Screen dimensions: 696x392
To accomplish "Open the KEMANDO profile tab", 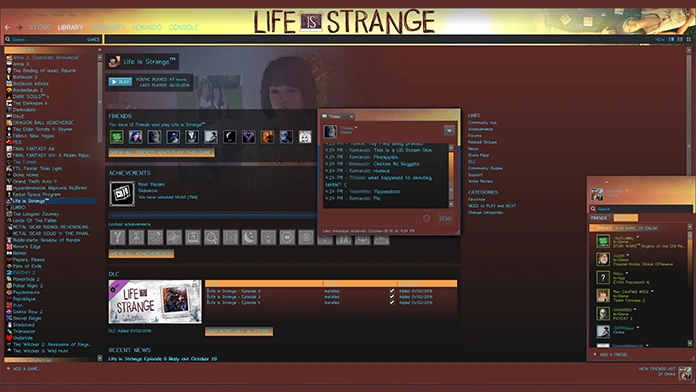I will [x=147, y=28].
